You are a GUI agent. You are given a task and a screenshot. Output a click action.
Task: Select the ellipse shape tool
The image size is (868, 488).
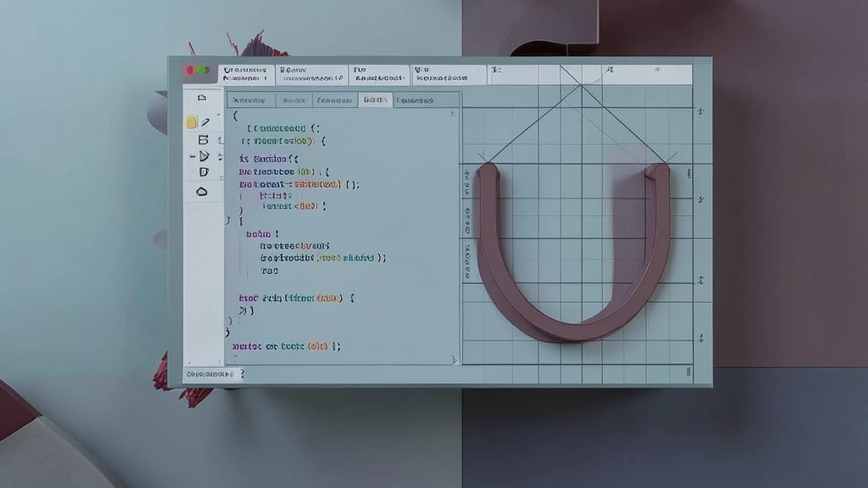coord(202,191)
